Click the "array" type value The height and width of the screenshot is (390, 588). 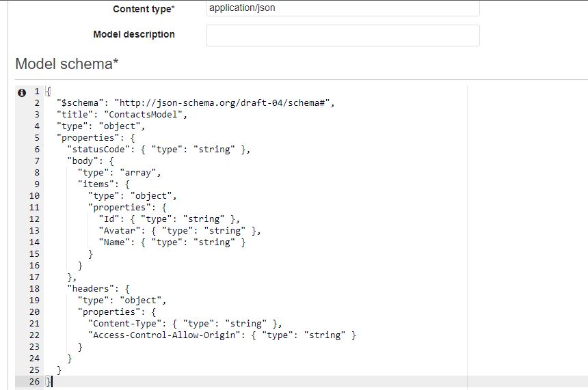click(x=137, y=173)
